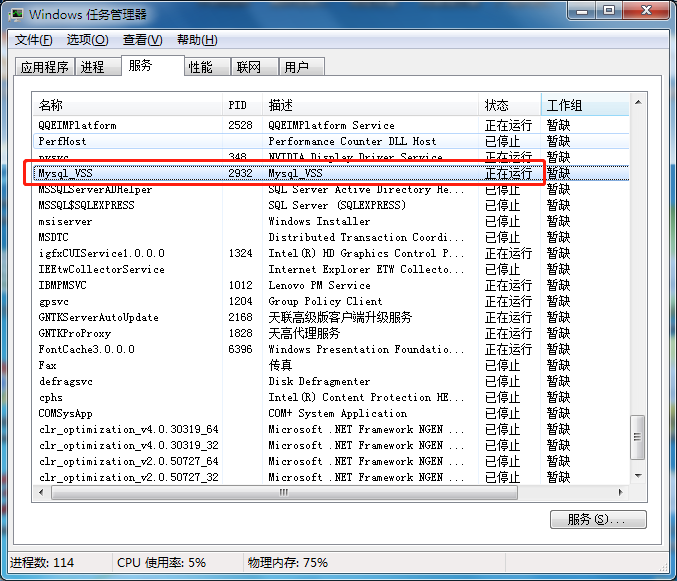Image resolution: width=677 pixels, height=581 pixels.
Task: Maximize the Task Manager window
Action: pos(610,11)
